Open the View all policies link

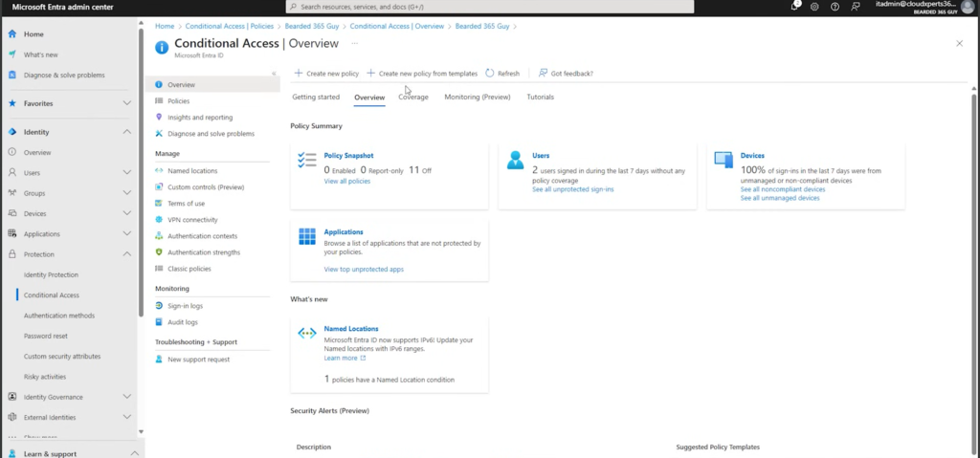(346, 182)
